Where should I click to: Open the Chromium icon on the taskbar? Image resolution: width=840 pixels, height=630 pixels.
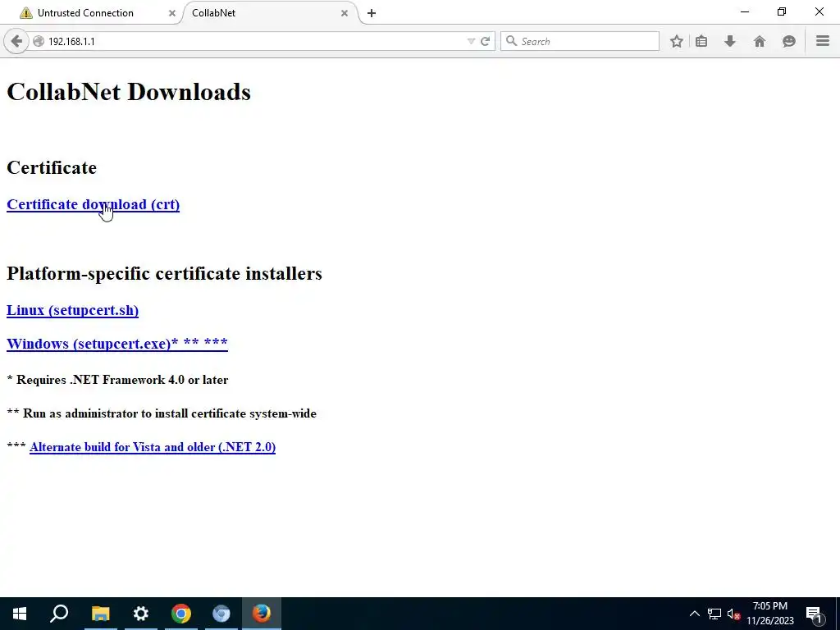[221, 614]
